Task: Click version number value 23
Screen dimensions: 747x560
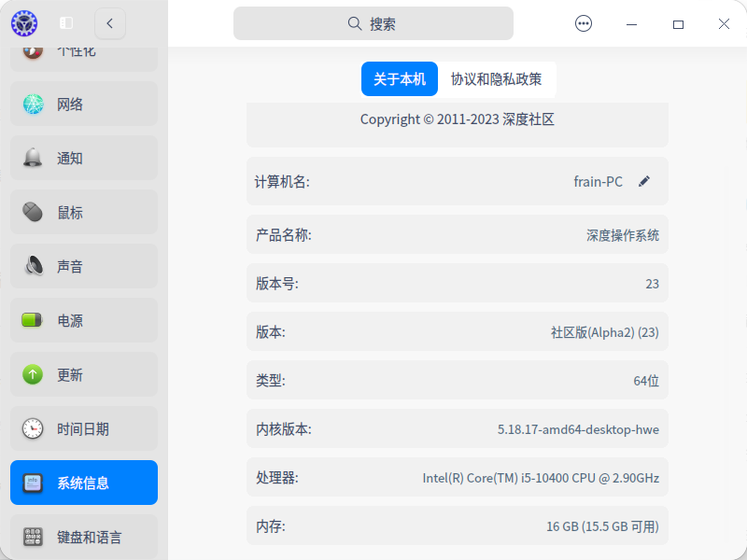Action: tap(652, 284)
